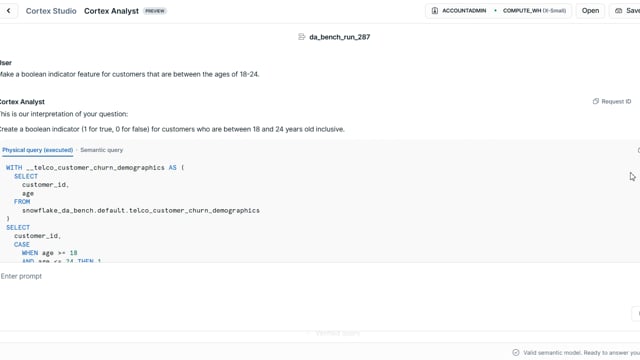Click the Cortex Analyst page title
640x360 pixels.
click(111, 11)
